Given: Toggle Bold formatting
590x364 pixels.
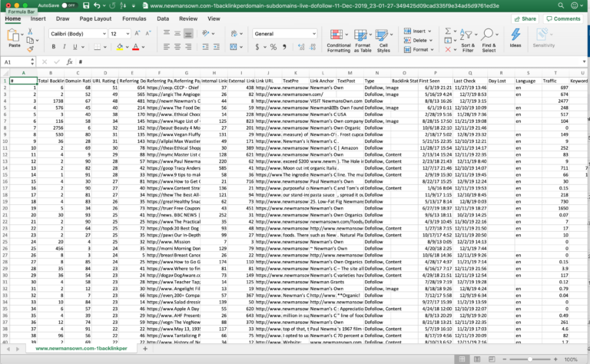Looking at the screenshot, I should click(54, 47).
